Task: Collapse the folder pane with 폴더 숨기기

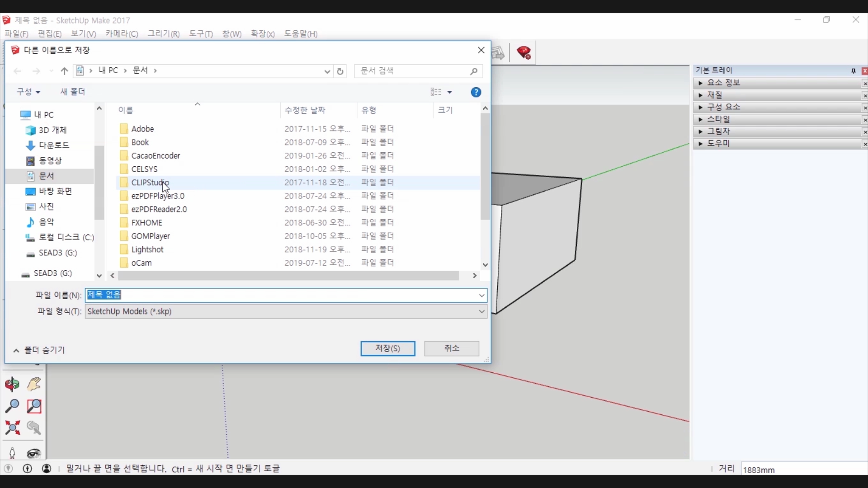Action: pos(39,350)
